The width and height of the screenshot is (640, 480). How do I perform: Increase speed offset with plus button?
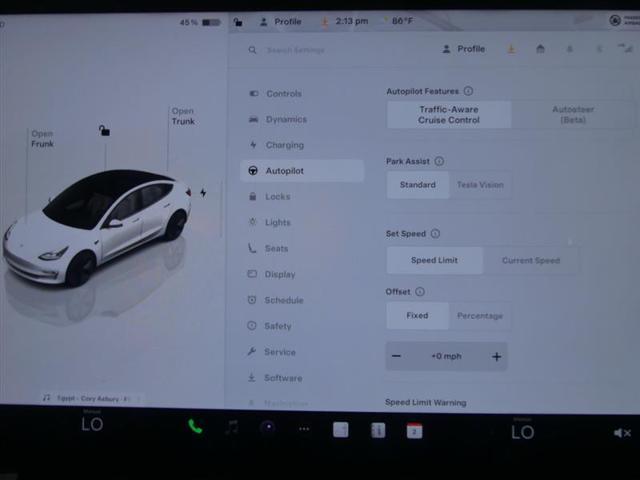(496, 356)
